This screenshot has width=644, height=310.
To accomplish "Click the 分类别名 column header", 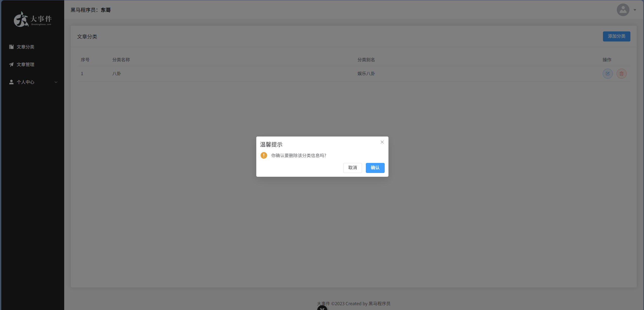I will click(x=366, y=60).
